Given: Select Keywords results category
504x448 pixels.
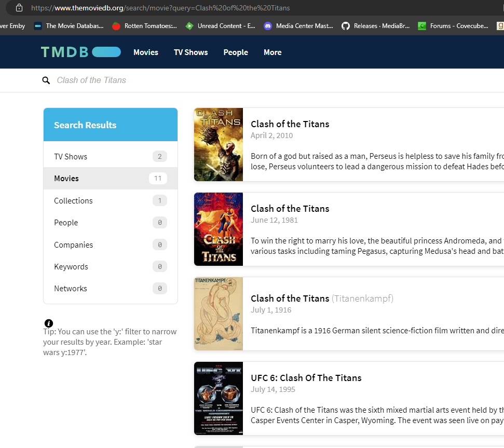Looking at the screenshot, I should coord(111,266).
